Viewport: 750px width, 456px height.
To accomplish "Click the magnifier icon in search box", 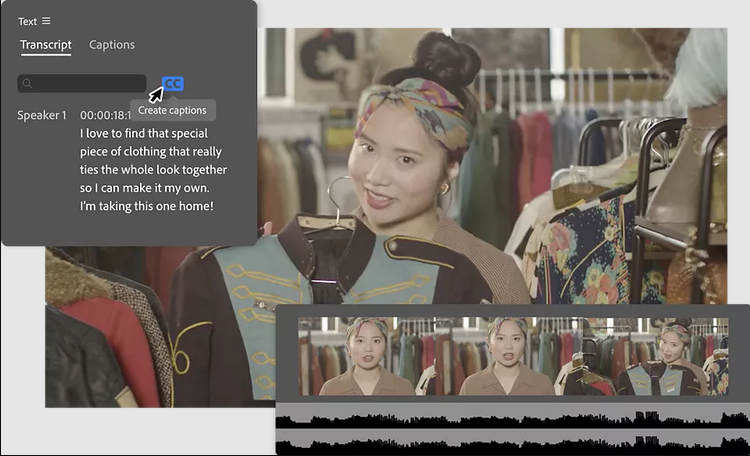I will pyautogui.click(x=27, y=84).
